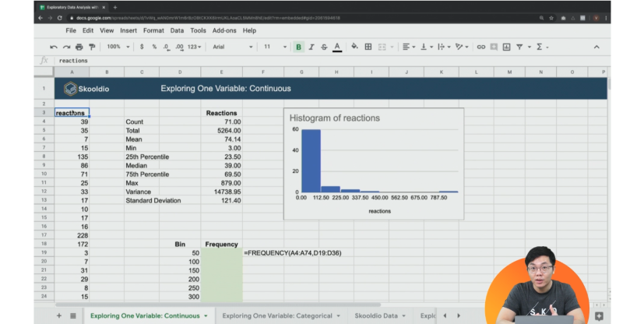Select row 19 header
Screen dimensions: 644x324
pyautogui.click(x=44, y=252)
